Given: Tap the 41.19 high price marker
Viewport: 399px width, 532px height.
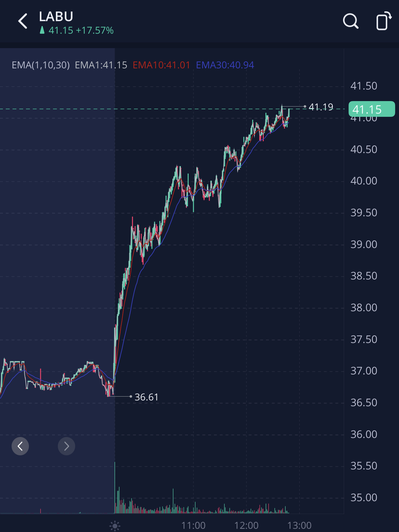Looking at the screenshot, I should click(321, 107).
